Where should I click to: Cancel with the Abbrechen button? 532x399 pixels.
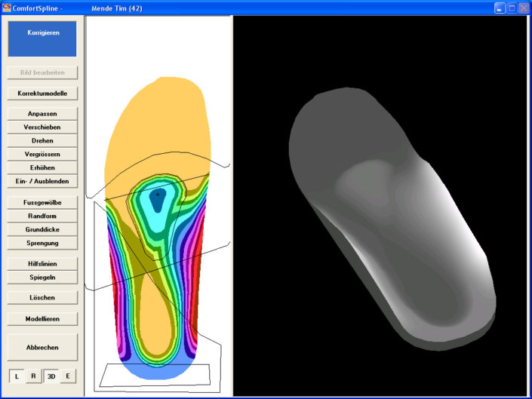[x=42, y=347]
